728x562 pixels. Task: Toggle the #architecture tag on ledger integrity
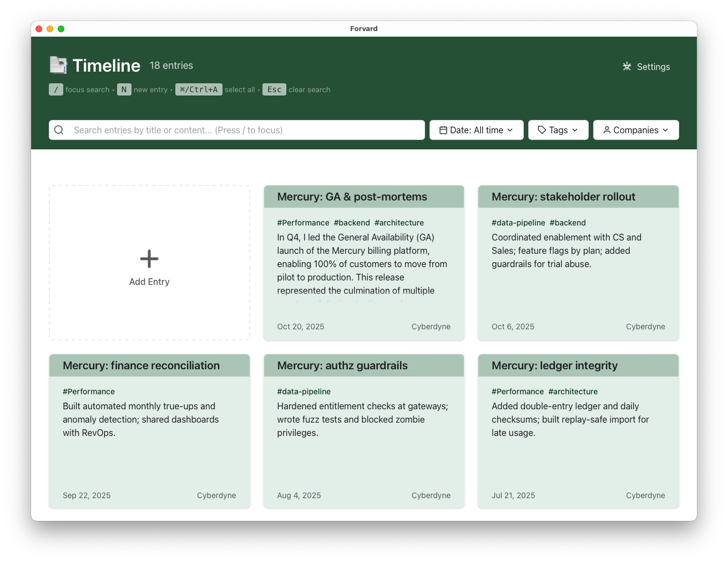[573, 392]
